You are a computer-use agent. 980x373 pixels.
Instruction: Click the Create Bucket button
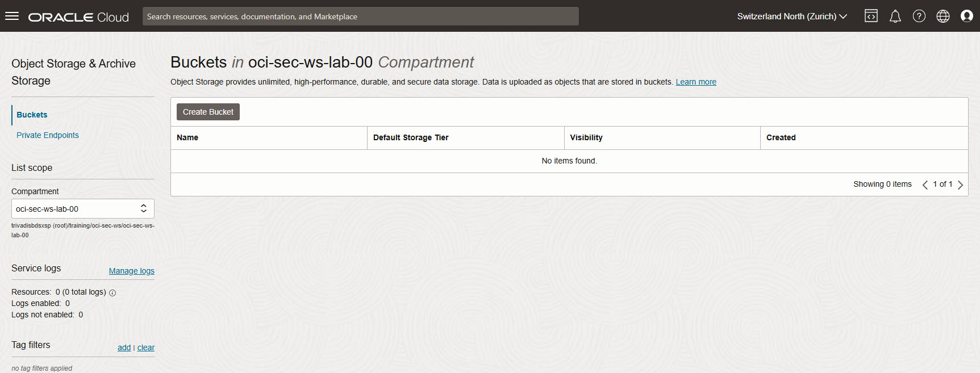[x=208, y=112]
